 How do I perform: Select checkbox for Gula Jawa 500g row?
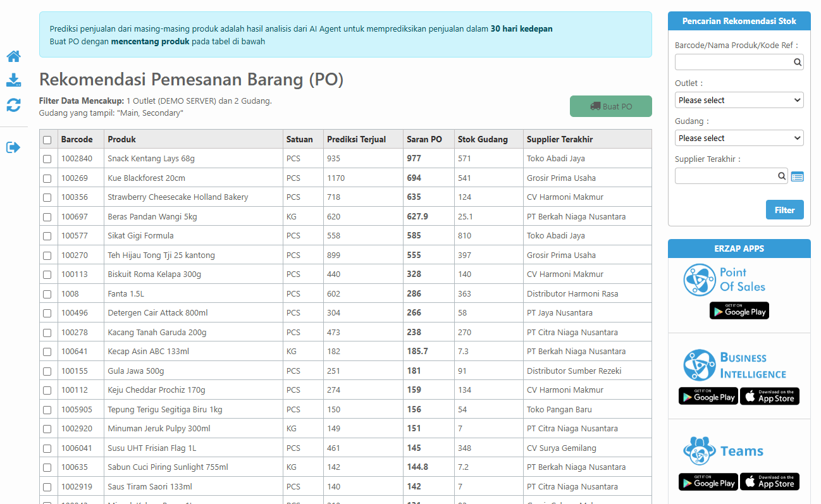pyautogui.click(x=47, y=371)
